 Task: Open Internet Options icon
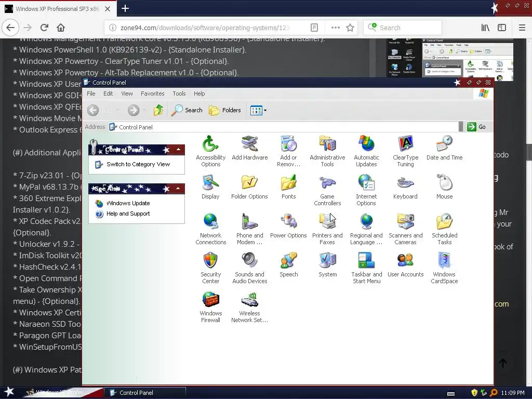pyautogui.click(x=366, y=190)
